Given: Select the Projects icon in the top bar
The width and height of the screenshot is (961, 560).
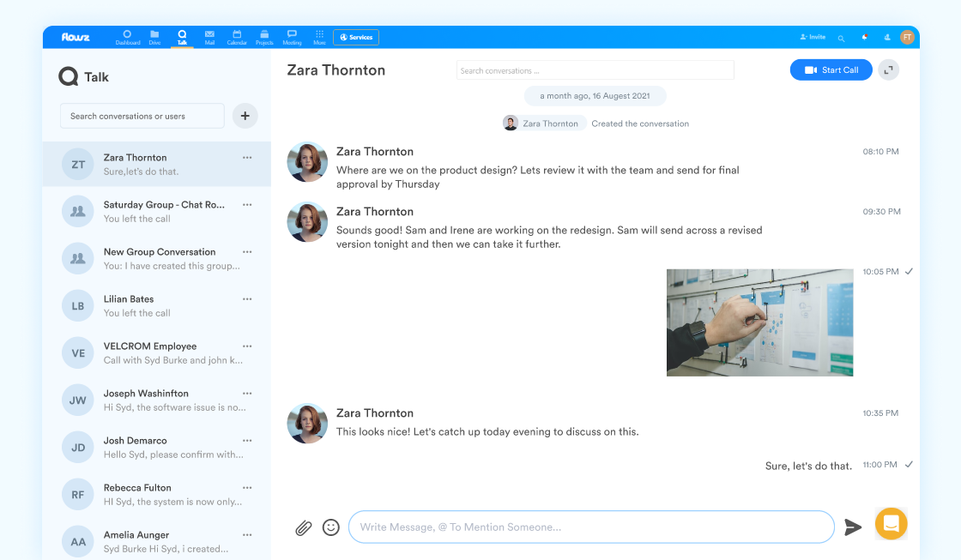Looking at the screenshot, I should (264, 36).
